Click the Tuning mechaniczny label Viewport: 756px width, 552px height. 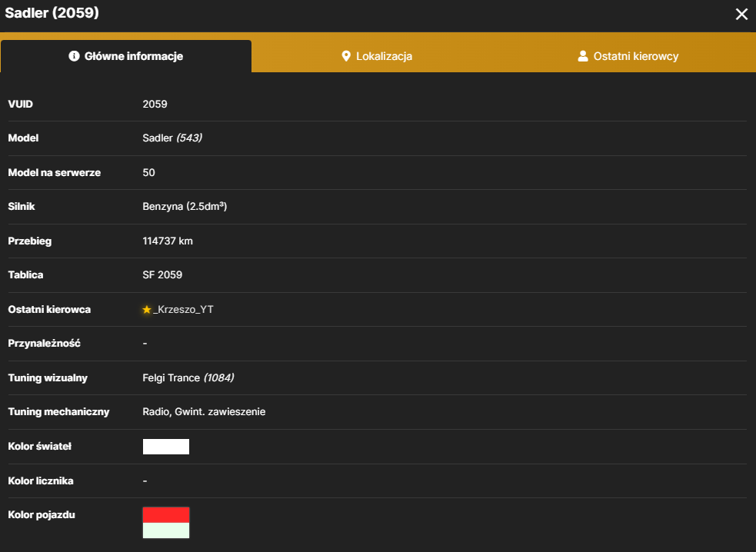pyautogui.click(x=58, y=412)
